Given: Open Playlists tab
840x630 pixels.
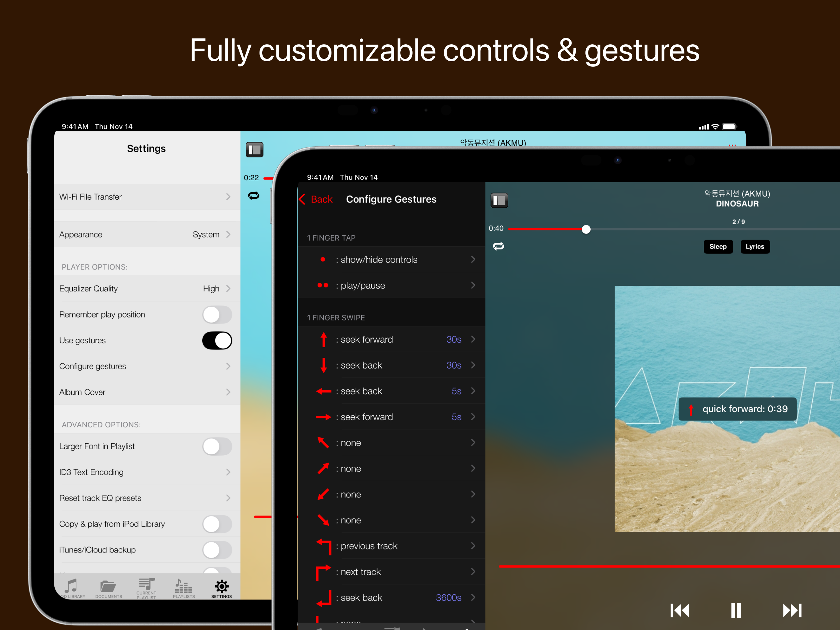Looking at the screenshot, I should coord(184,588).
